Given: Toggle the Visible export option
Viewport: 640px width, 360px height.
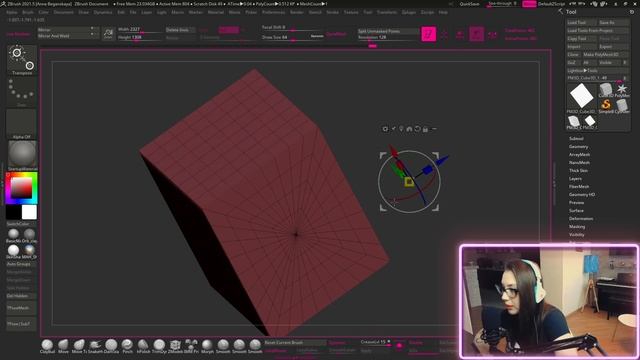Looking at the screenshot, I should tap(608, 62).
